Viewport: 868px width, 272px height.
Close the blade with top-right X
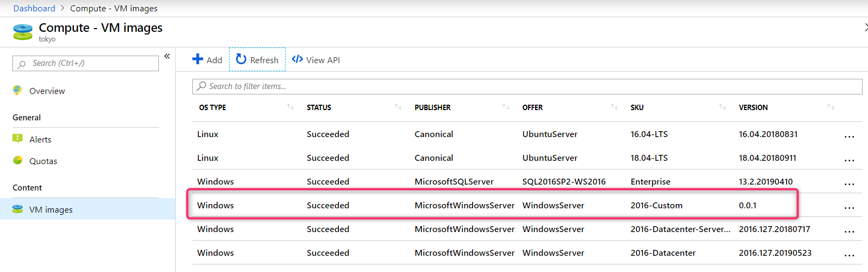(866, 28)
